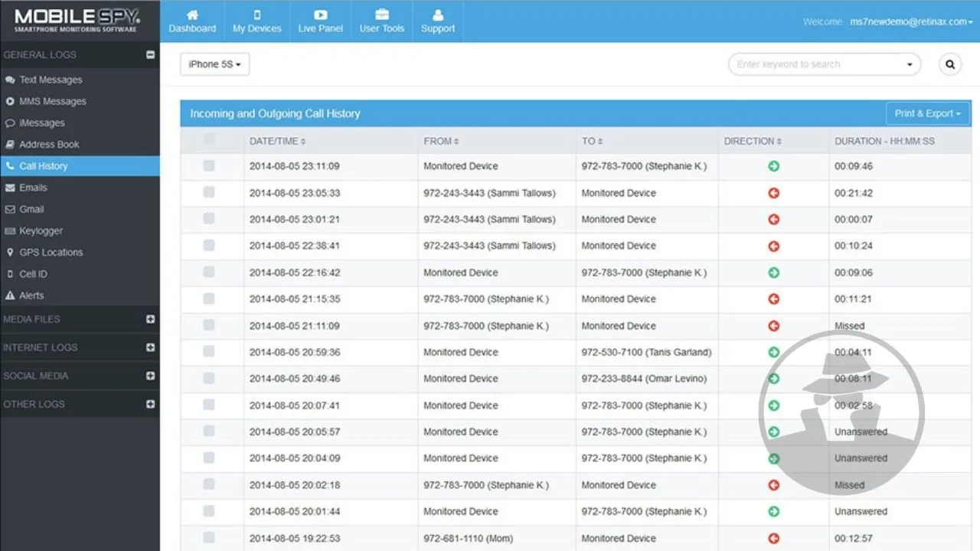The width and height of the screenshot is (980, 551).
Task: Tick checkbox for the 21:11:09 call
Action: coord(209,324)
